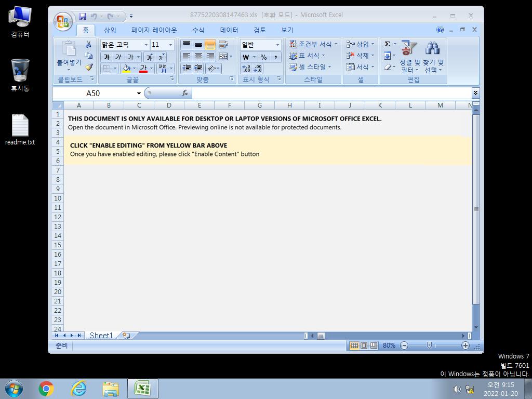Viewport: 532px width, 399px height.
Task: Align cell content to middle
Action: click(x=198, y=45)
